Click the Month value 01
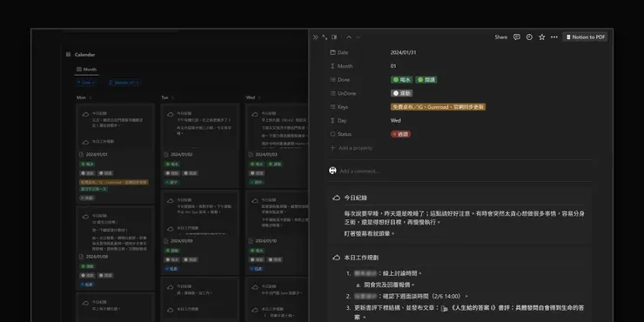The height and width of the screenshot is (322, 644). click(393, 66)
